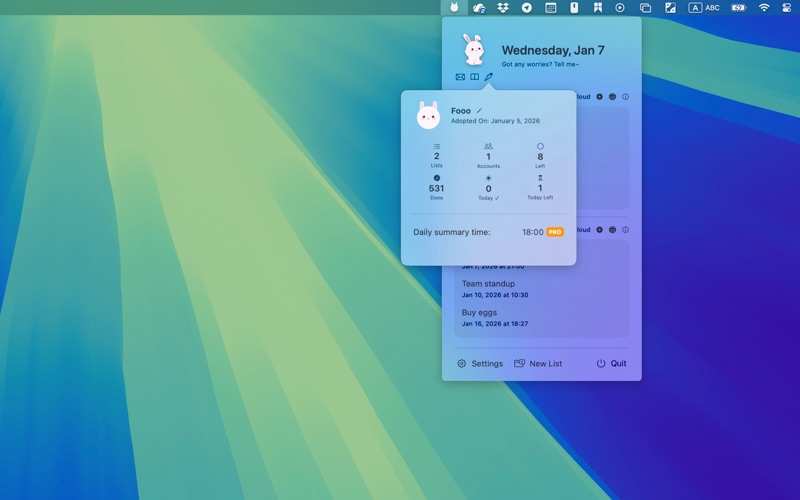Change the daily summary time 18:00
The height and width of the screenshot is (500, 800).
click(x=532, y=232)
